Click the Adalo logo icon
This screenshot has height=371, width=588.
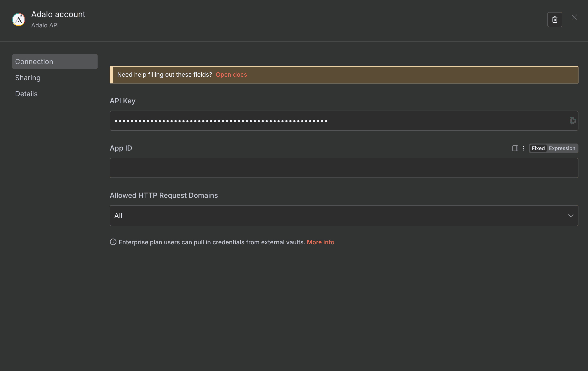pyautogui.click(x=19, y=20)
